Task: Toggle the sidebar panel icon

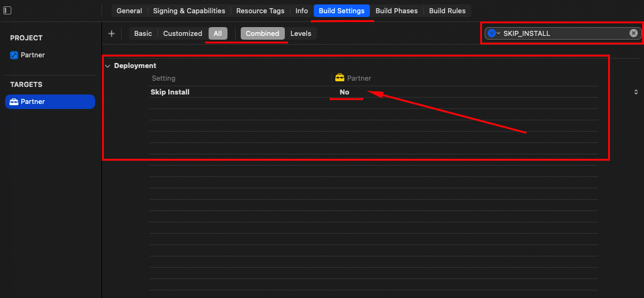Action: (8, 11)
